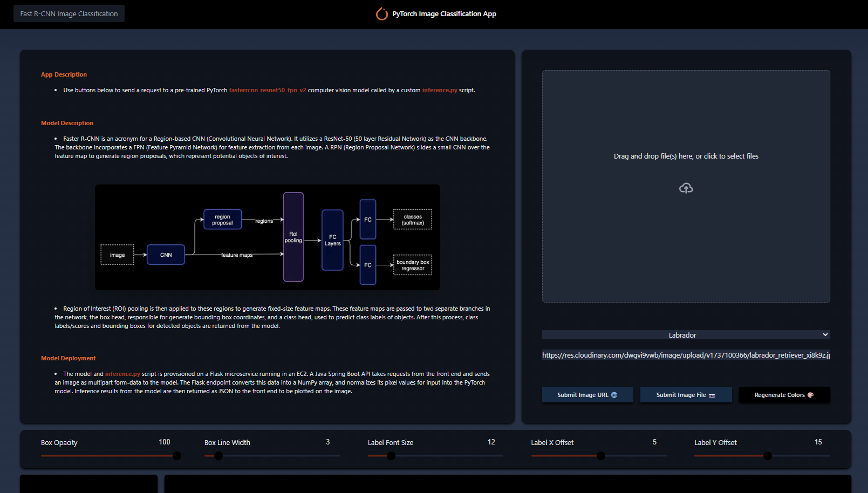Screen dimensions: 868x493
Task: Click the 'FC Layers' box in the diagram
Action: coord(332,240)
